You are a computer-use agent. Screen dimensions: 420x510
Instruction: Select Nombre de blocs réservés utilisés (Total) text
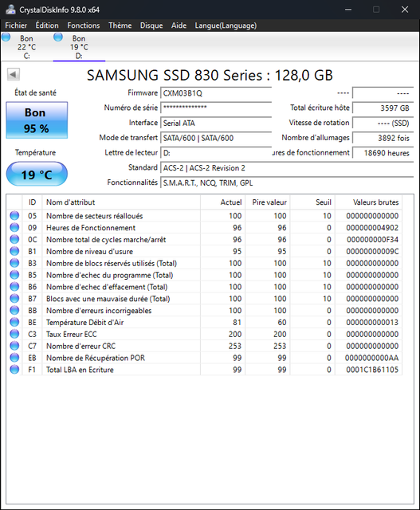pyautogui.click(x=112, y=263)
